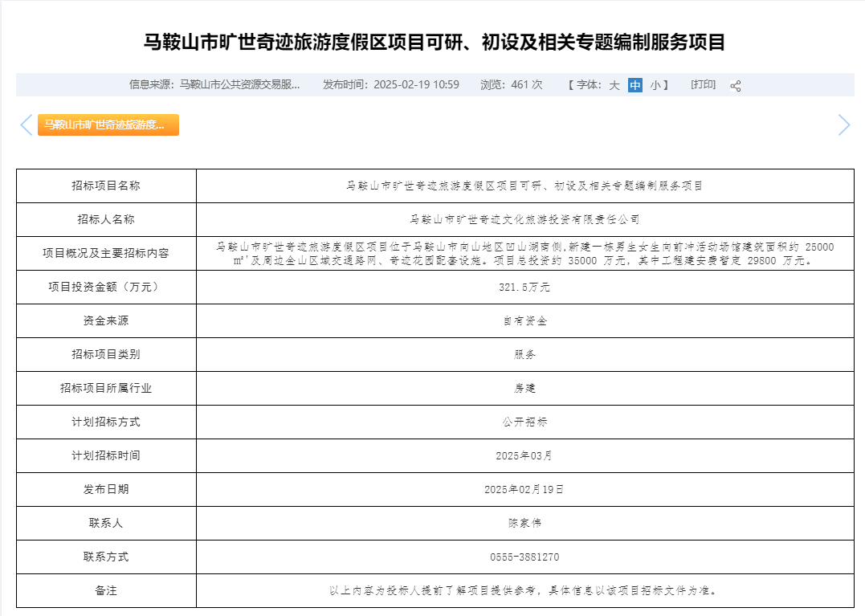Click the 321.5万元 value
The width and height of the screenshot is (865, 616).
point(524,288)
